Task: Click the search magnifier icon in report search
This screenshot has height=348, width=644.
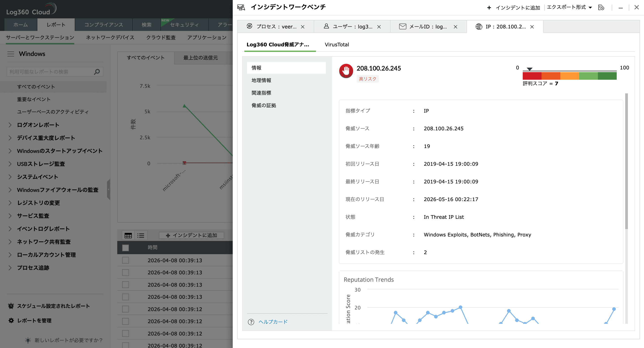Action: (97, 72)
